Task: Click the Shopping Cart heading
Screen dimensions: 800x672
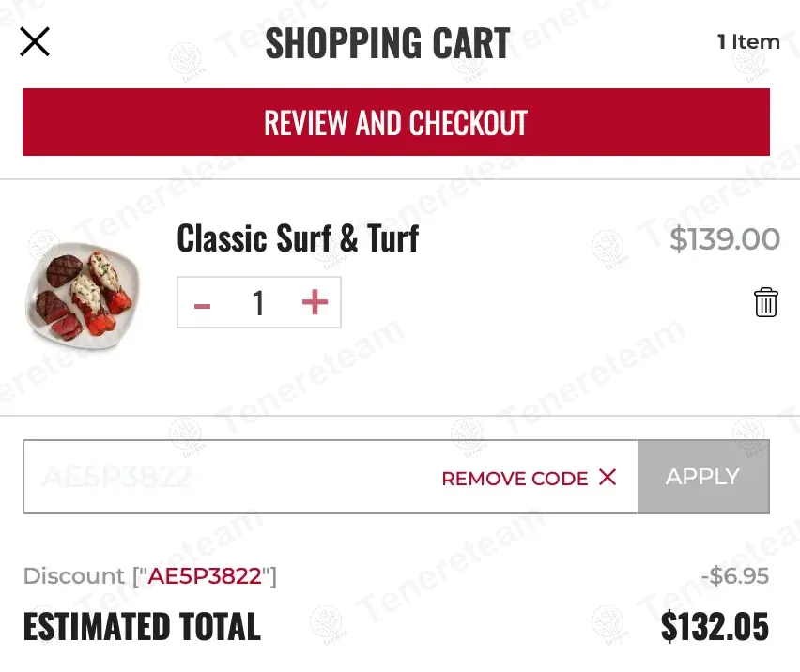Action: click(388, 43)
